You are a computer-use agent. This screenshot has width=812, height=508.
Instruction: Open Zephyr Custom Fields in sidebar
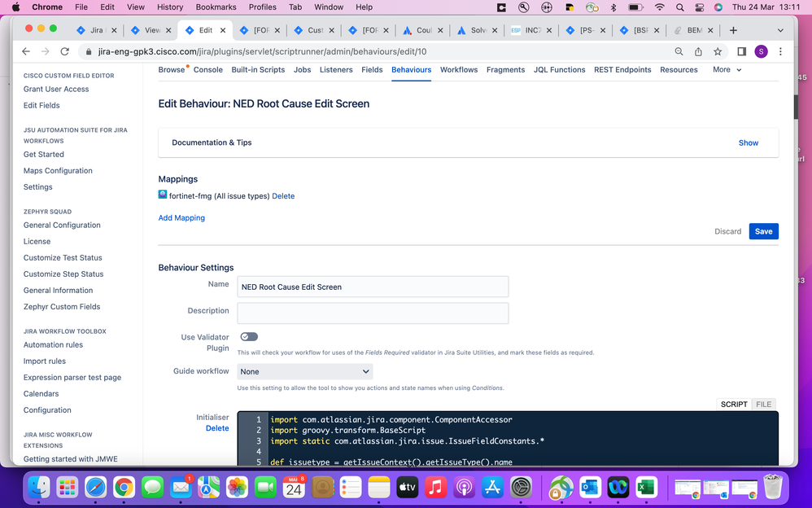pyautogui.click(x=62, y=306)
